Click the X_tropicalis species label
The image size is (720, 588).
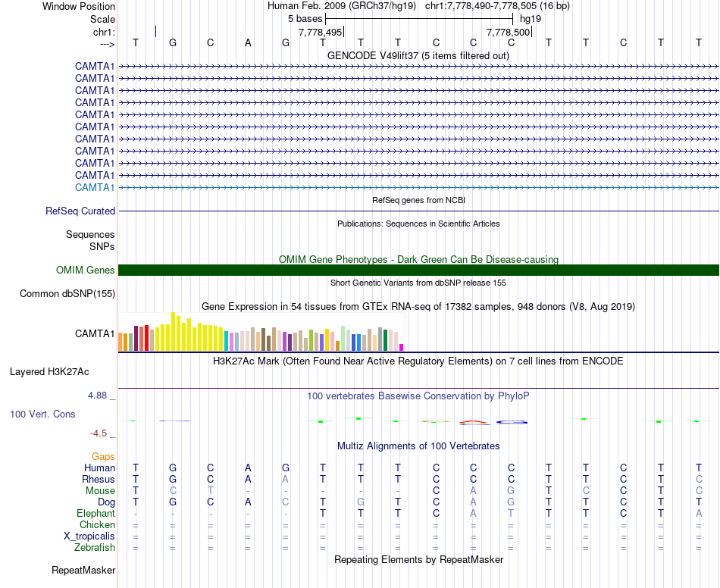tap(89, 536)
